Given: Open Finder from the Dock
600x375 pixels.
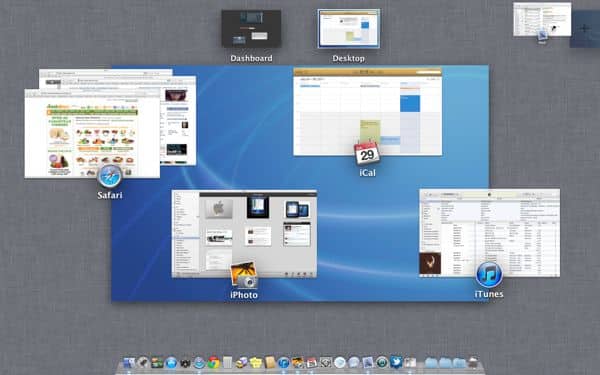Looking at the screenshot, I should pyautogui.click(x=129, y=363).
